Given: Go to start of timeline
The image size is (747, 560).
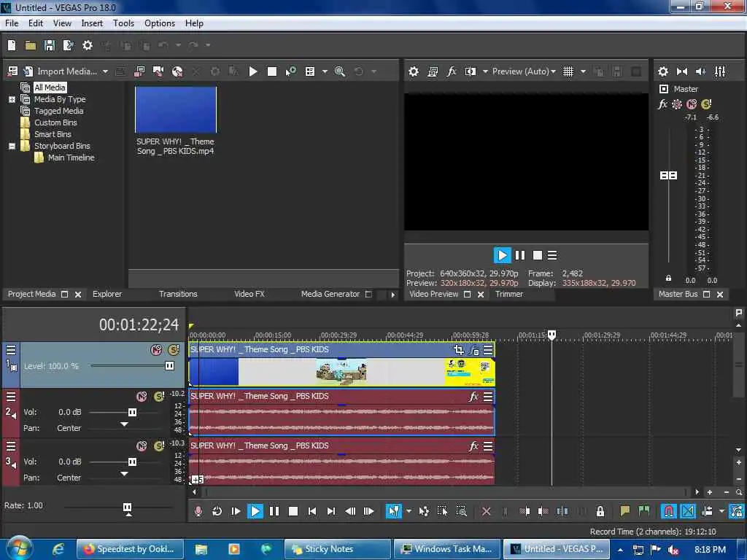Looking at the screenshot, I should tap(312, 511).
